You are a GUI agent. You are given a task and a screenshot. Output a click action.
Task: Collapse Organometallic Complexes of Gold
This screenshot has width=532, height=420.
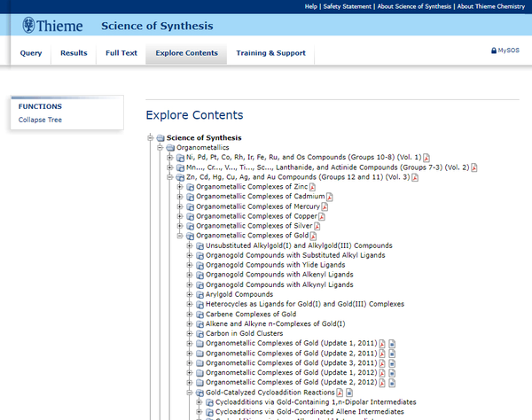tap(180, 236)
